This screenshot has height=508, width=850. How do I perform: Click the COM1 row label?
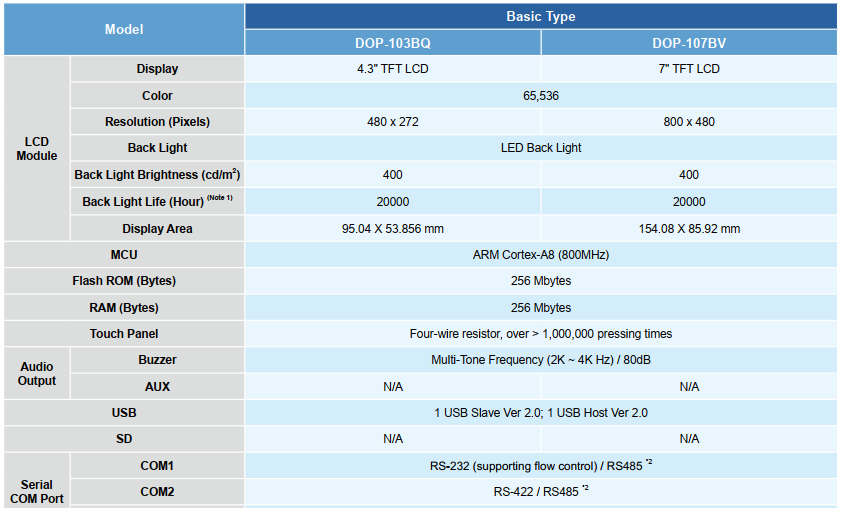click(x=157, y=466)
